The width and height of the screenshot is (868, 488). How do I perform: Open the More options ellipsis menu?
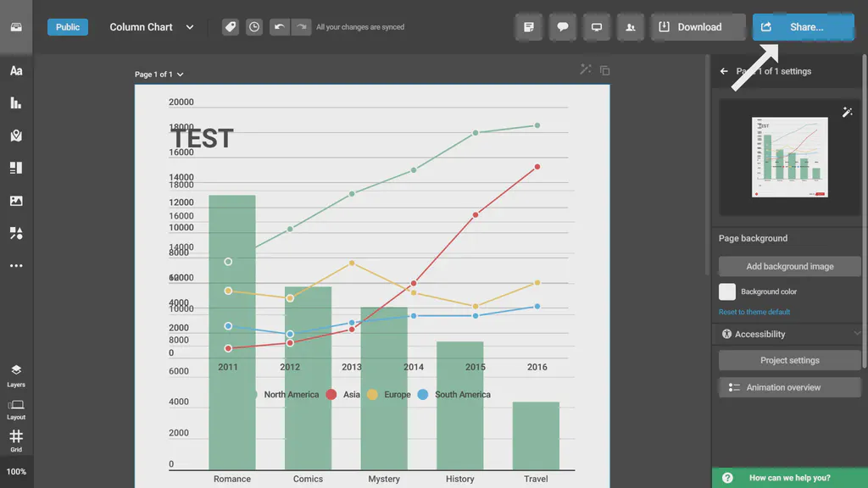tap(15, 265)
